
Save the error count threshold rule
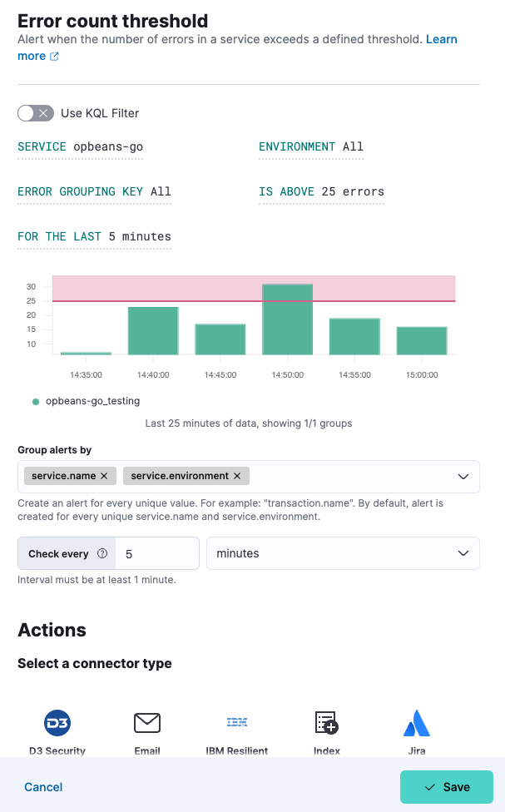pyautogui.click(x=446, y=786)
